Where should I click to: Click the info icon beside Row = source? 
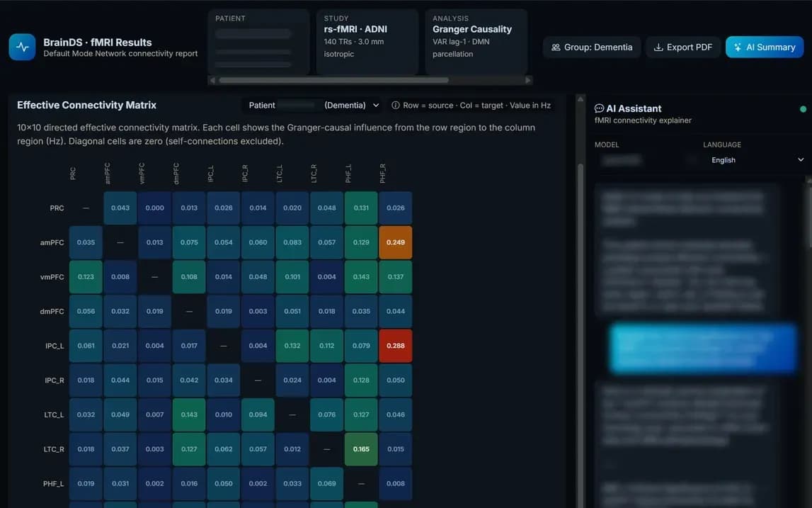[x=396, y=106]
